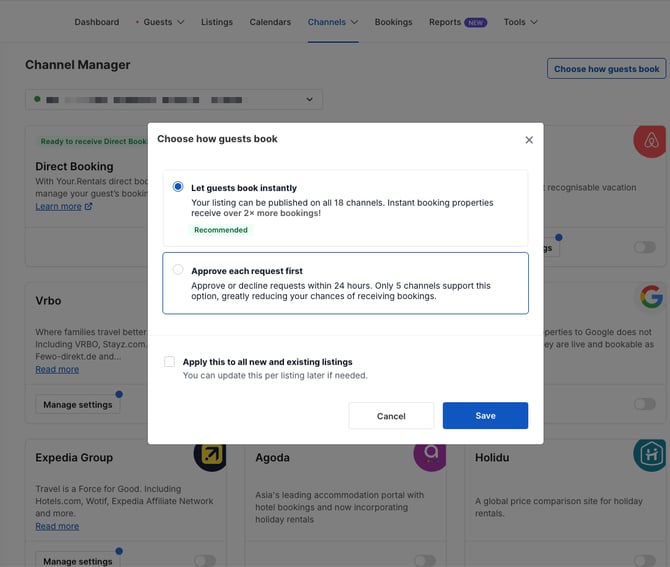The width and height of the screenshot is (670, 567).
Task: Click the external link icon beside Learn more
Action: click(x=88, y=206)
